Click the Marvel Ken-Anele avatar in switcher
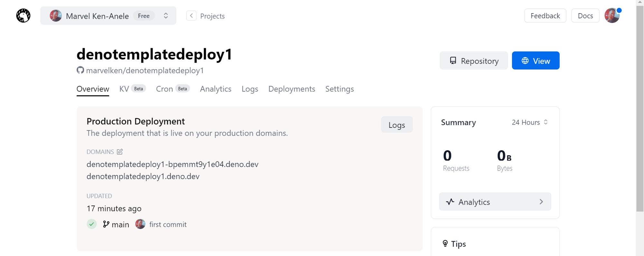This screenshot has height=256, width=644. pos(55,15)
